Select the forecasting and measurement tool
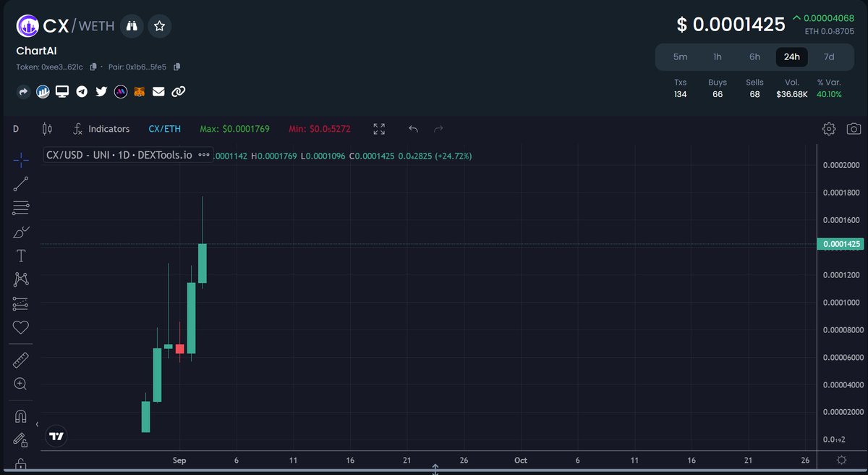The width and height of the screenshot is (868, 475). [x=21, y=303]
